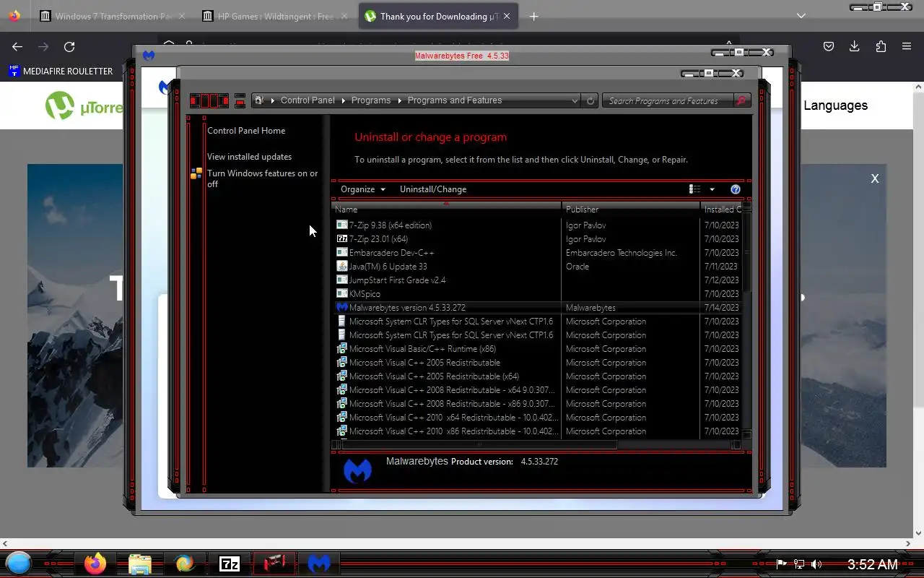Open Control Panel Home link
The height and width of the screenshot is (578, 924).
point(246,131)
